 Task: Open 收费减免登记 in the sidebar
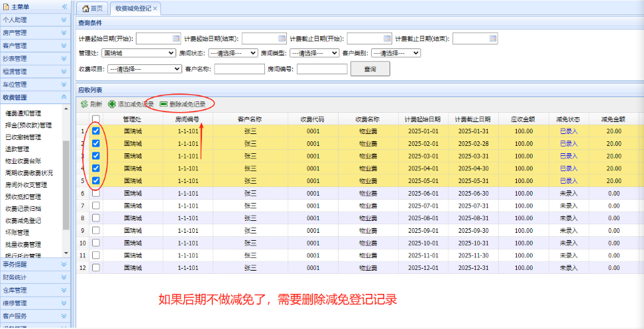23,221
